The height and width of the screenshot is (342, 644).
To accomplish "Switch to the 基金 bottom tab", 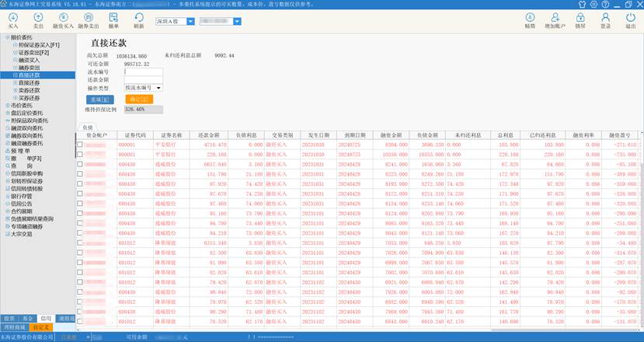I will (27, 319).
